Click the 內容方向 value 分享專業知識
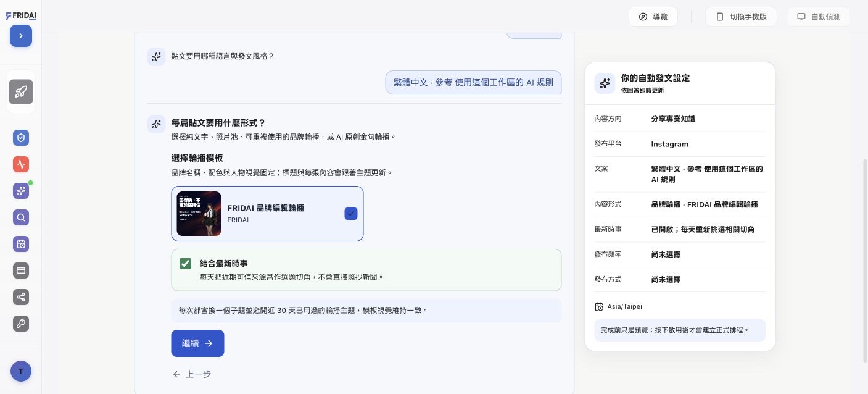Viewport: 868px width, 394px height. pos(673,119)
